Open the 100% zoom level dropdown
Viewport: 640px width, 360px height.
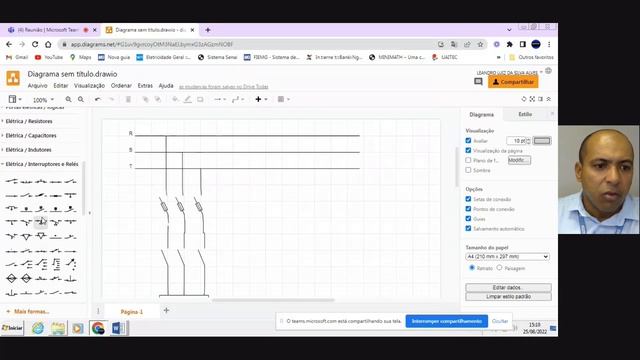pos(43,100)
